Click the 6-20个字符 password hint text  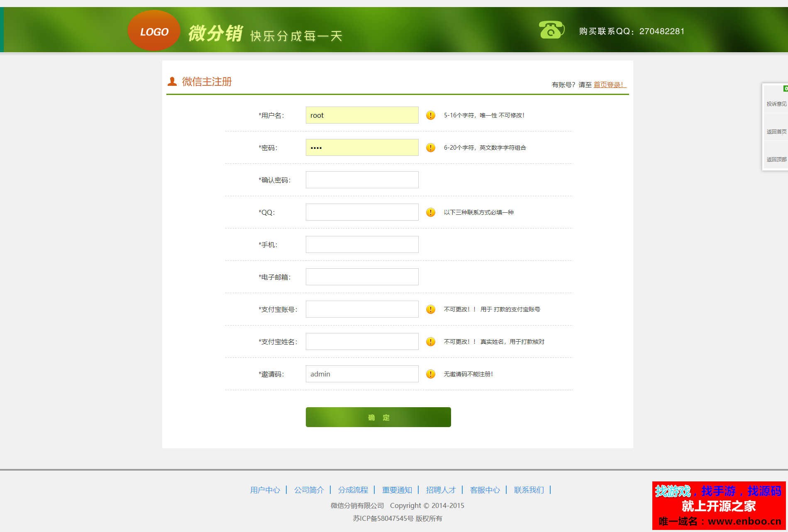click(485, 148)
